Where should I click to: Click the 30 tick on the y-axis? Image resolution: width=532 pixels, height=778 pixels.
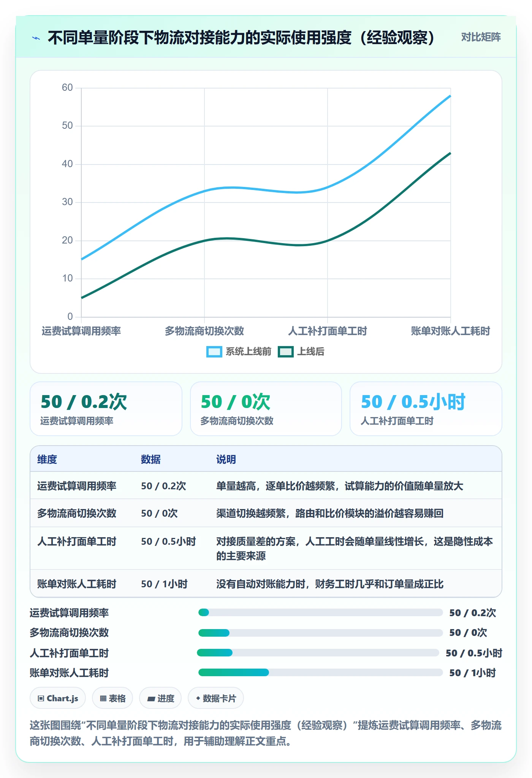[67, 202]
